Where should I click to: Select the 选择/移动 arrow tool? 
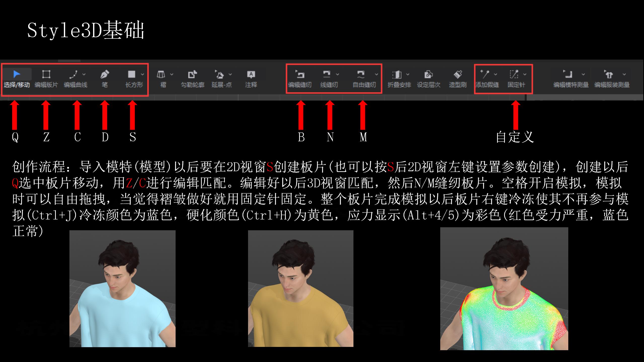(17, 78)
